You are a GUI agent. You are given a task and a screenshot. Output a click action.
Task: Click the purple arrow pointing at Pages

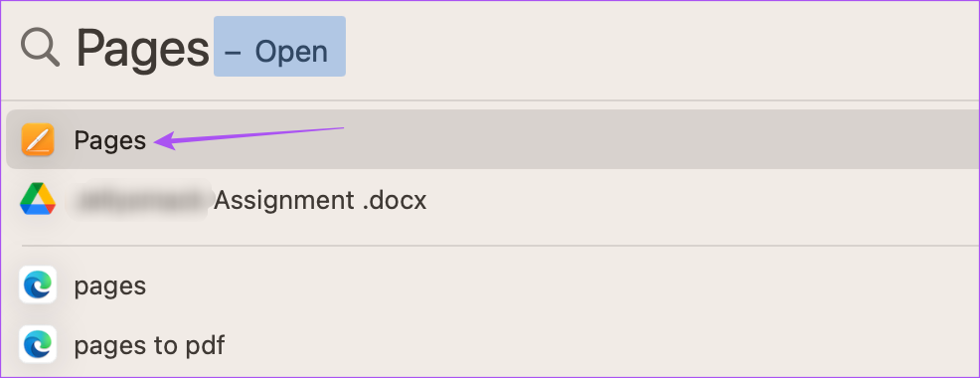point(248,137)
